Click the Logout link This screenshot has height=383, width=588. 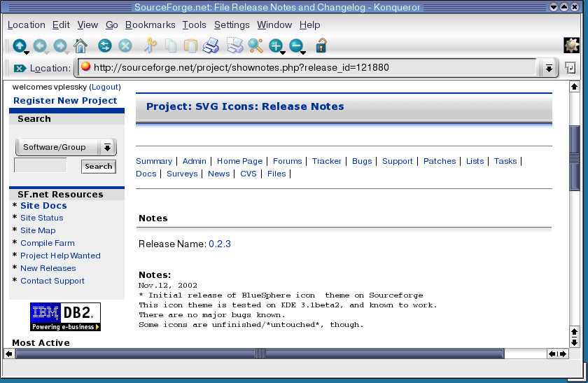(105, 87)
